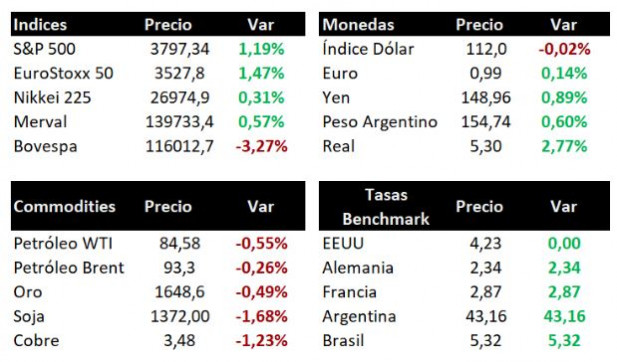Select the Brasil row label

point(343,341)
